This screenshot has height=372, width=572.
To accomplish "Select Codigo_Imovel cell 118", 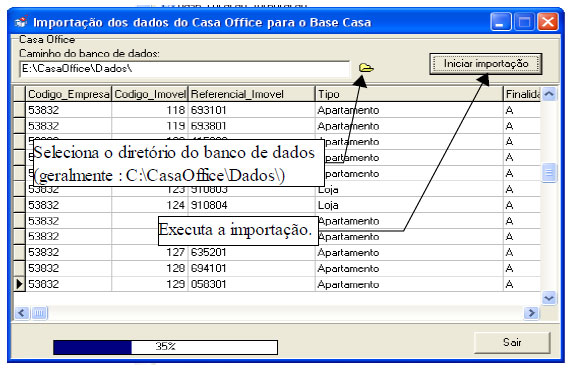I will click(150, 110).
